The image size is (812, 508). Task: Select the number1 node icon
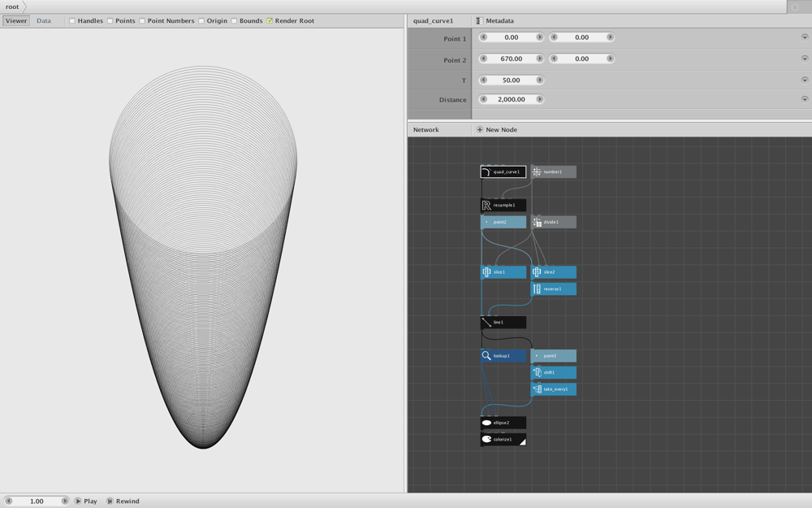537,172
